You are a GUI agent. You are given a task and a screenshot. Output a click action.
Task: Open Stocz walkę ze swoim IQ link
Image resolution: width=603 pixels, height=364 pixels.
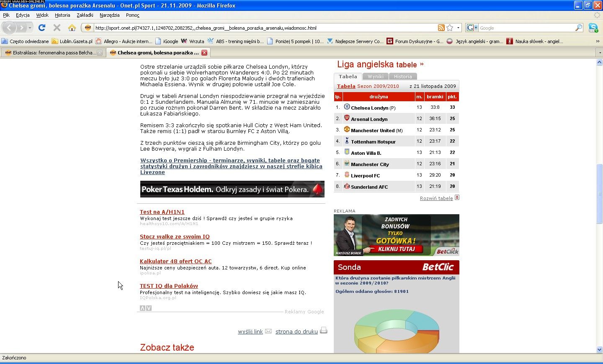(175, 236)
